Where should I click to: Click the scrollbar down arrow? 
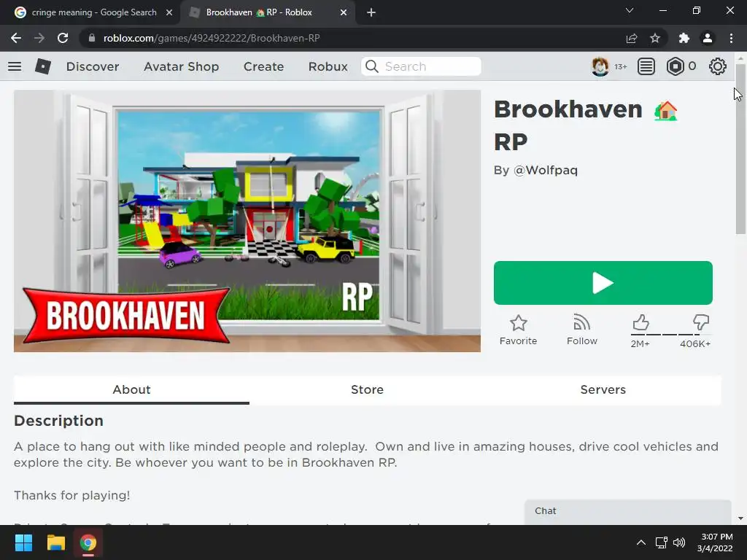(x=740, y=518)
